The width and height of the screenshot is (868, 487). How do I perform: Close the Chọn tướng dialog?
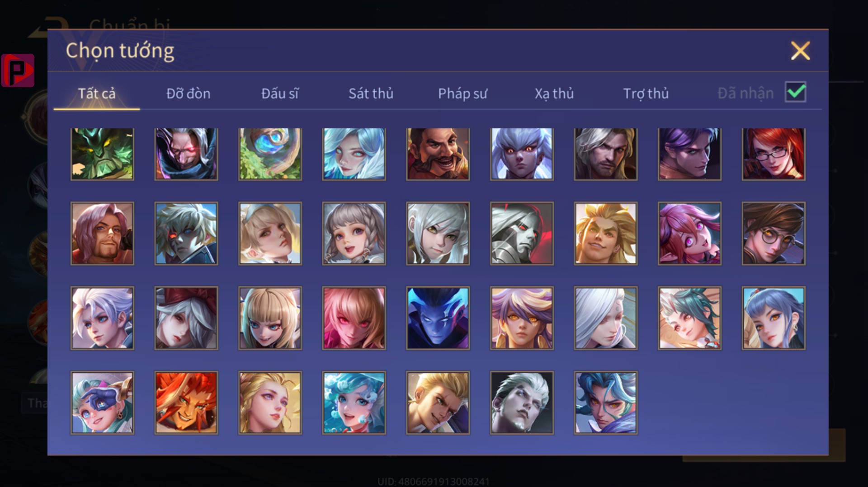pos(800,51)
